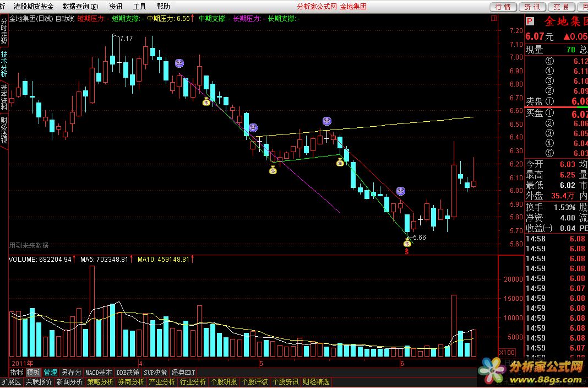Apply the DDE决策 template
The width and height of the screenshot is (588, 388).
coord(128,372)
